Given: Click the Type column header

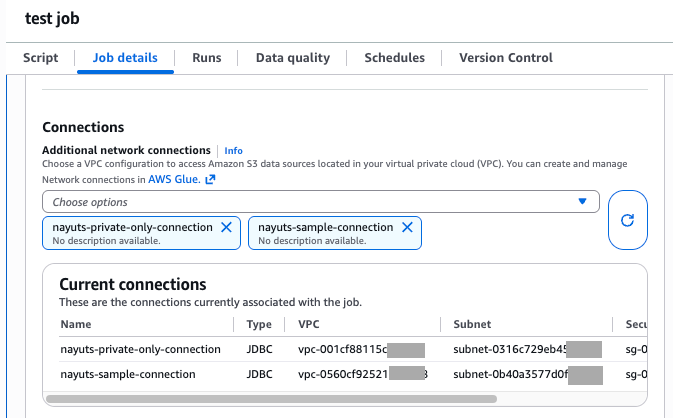Looking at the screenshot, I should (x=259, y=324).
